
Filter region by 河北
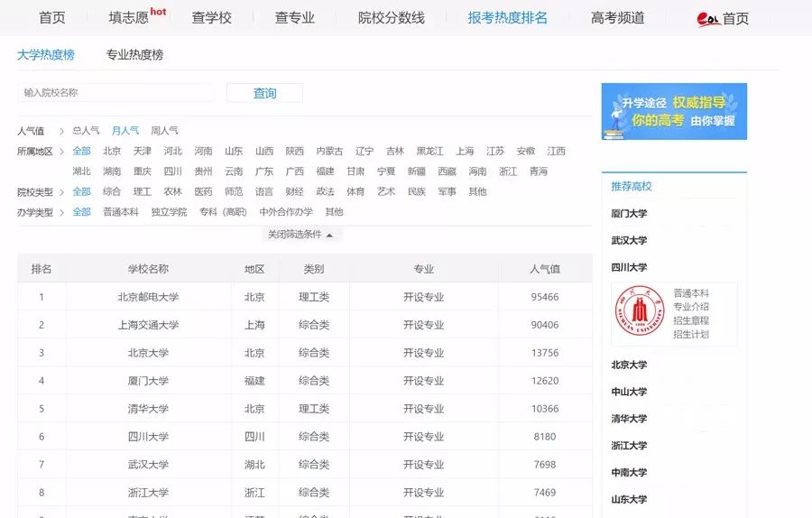173,152
